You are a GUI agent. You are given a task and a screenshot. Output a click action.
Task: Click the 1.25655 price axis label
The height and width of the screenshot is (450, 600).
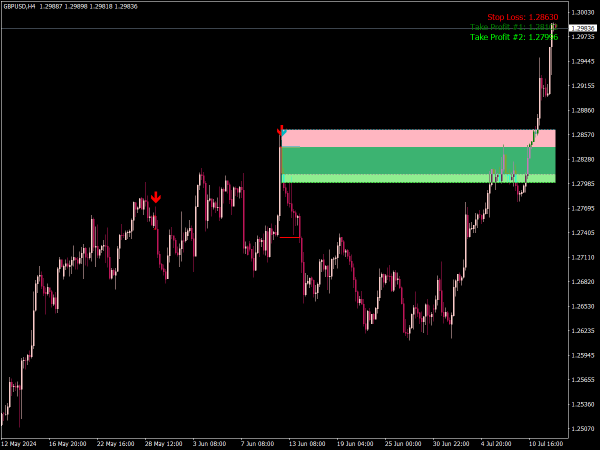point(583,380)
